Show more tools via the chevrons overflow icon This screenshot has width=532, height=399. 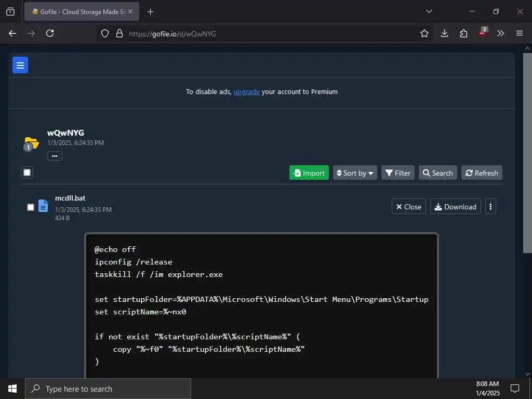500,33
